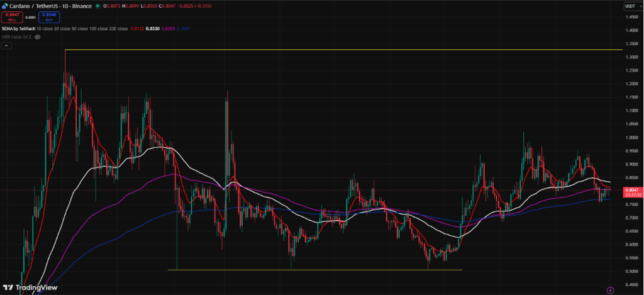
Task: Click the 1.4500 price scale label
Action: [x=632, y=17]
